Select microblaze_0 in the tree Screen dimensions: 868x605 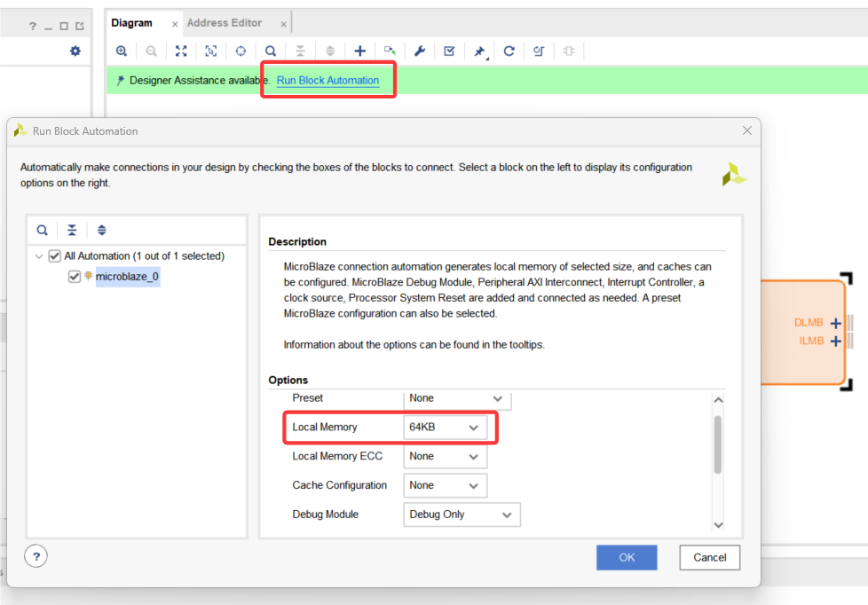pos(127,276)
